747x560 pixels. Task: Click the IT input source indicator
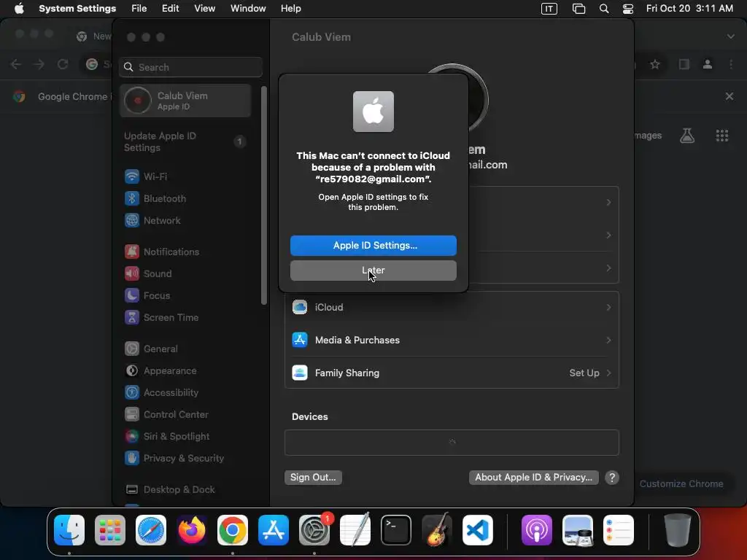pyautogui.click(x=549, y=9)
